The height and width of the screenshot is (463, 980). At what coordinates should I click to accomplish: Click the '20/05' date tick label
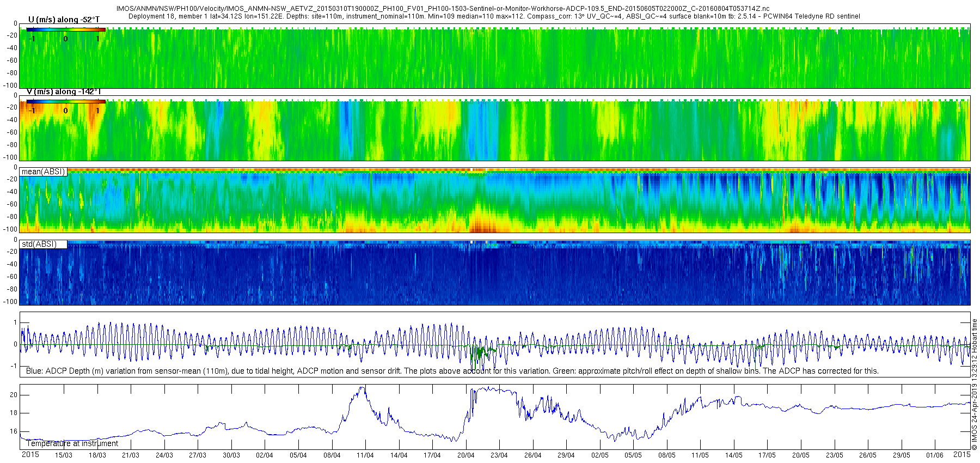coord(801,455)
